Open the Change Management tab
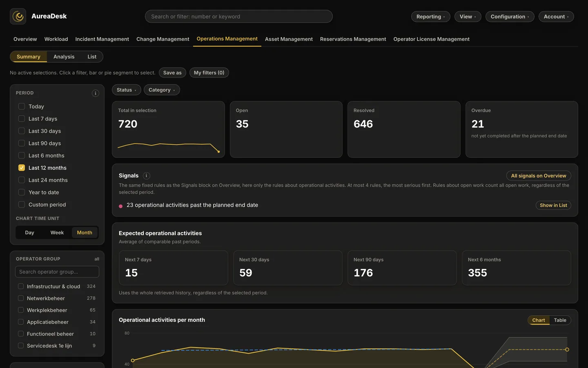Image resolution: width=588 pixels, height=368 pixels. [x=163, y=39]
